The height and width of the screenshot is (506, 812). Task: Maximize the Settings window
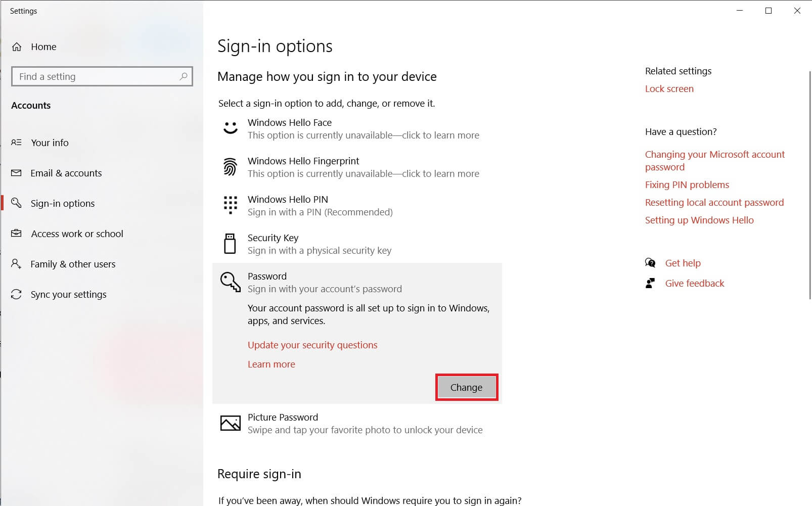pos(769,11)
